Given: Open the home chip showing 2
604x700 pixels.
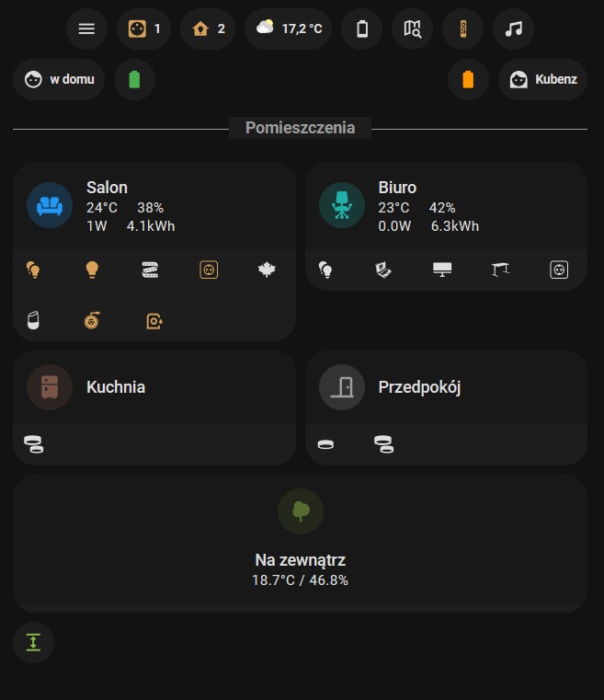Looking at the screenshot, I should pos(209,29).
